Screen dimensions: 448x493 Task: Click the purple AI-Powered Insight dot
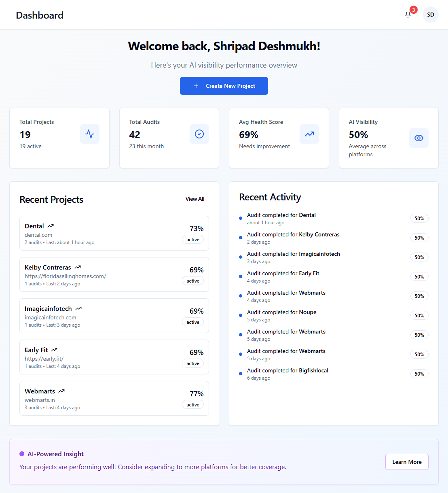[22, 454]
